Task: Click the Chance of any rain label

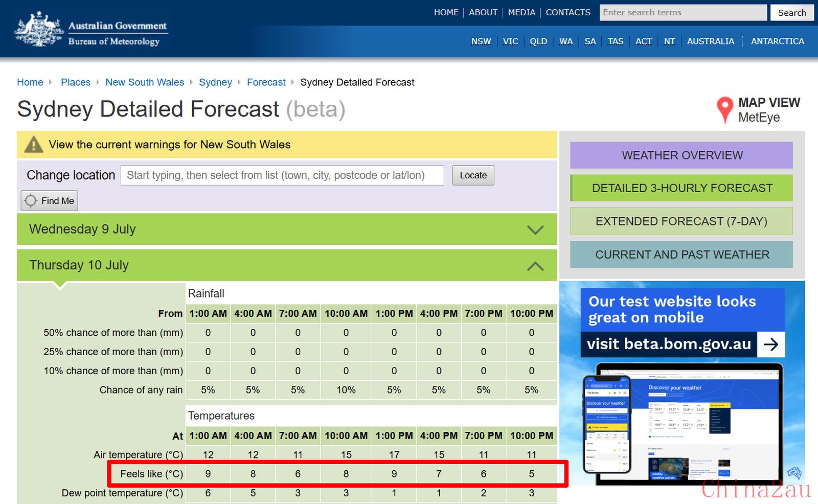Action: (141, 390)
